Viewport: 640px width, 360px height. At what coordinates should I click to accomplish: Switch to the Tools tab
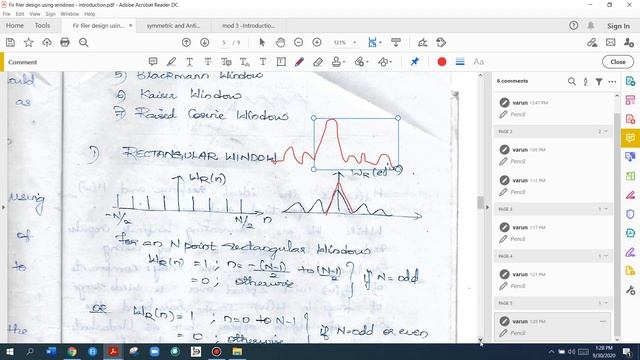click(x=42, y=25)
